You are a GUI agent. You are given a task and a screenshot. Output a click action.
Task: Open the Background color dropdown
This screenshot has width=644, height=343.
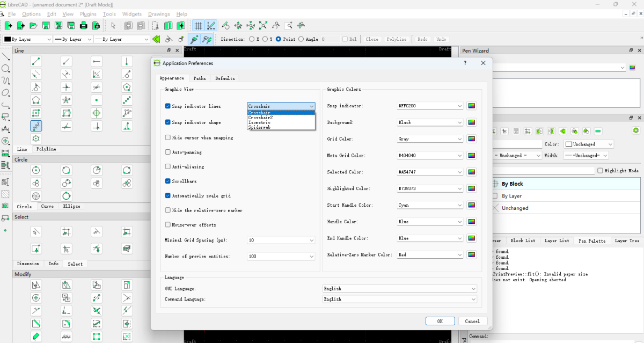point(429,122)
